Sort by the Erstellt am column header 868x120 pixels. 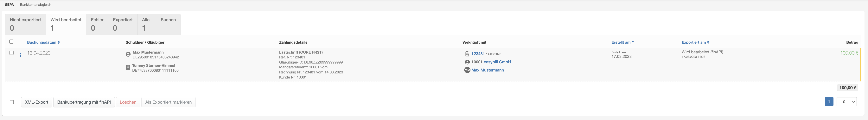pos(621,42)
